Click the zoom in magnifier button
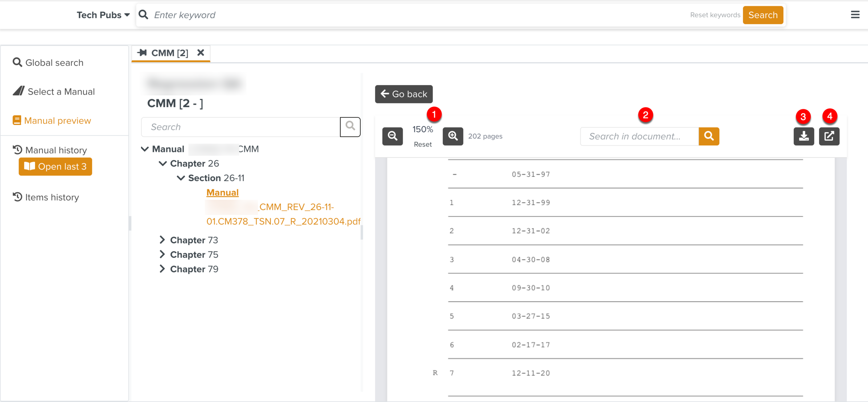 click(x=453, y=136)
